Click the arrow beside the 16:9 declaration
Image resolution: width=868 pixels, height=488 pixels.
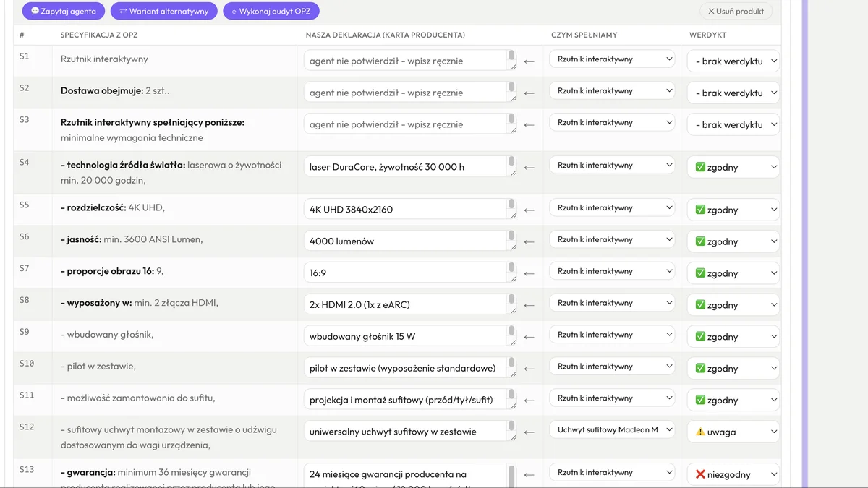(x=529, y=274)
